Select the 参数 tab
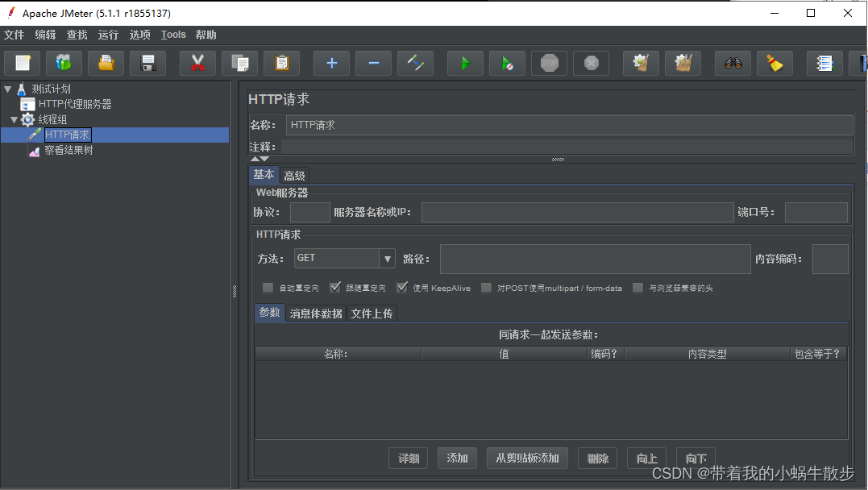This screenshot has width=868, height=490. point(270,312)
